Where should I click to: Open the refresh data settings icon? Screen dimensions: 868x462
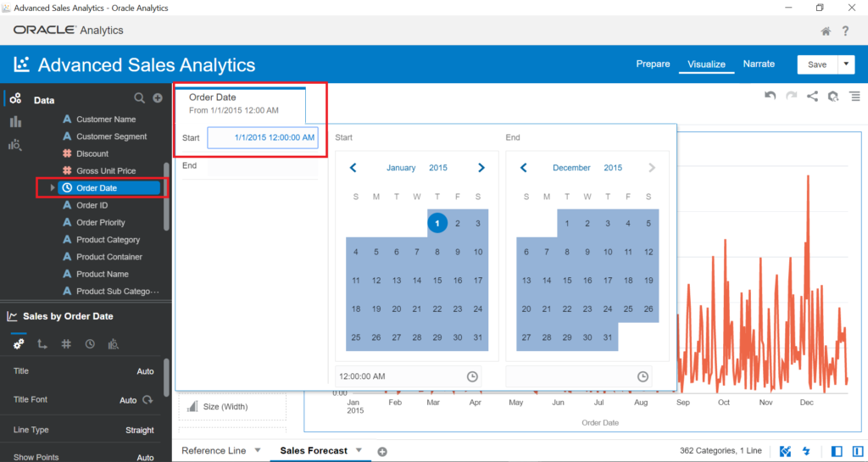point(833,97)
